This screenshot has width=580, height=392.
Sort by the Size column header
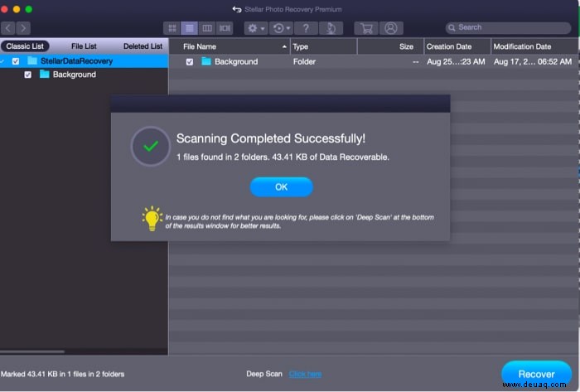[x=390, y=46]
